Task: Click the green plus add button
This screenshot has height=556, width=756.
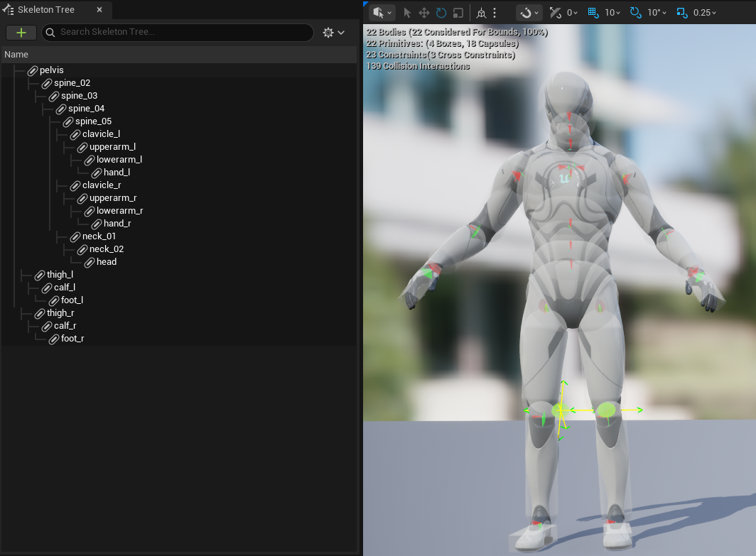Action: [21, 33]
